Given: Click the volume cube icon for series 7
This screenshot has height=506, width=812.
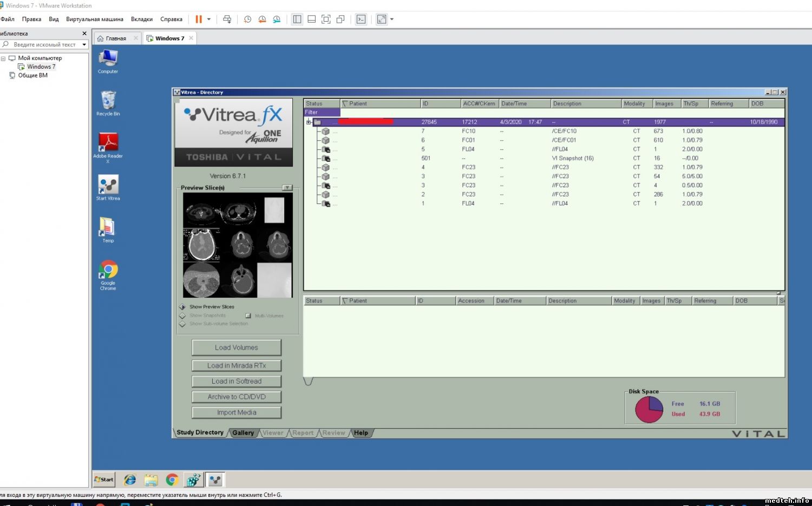Looking at the screenshot, I should point(325,131).
